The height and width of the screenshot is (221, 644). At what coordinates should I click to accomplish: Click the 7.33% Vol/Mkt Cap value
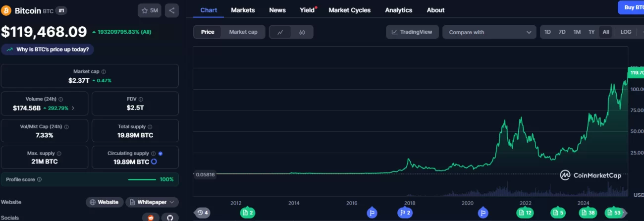pyautogui.click(x=45, y=135)
